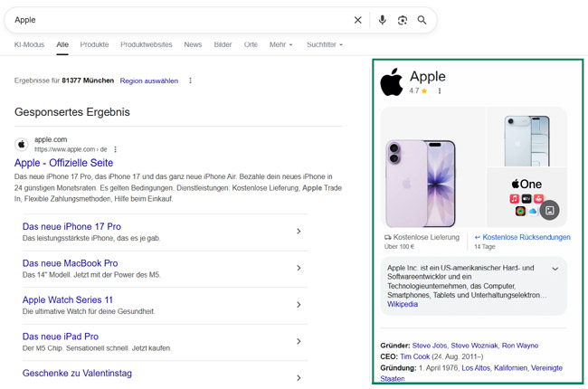Click the more images icon on Apple One

pyautogui.click(x=549, y=210)
